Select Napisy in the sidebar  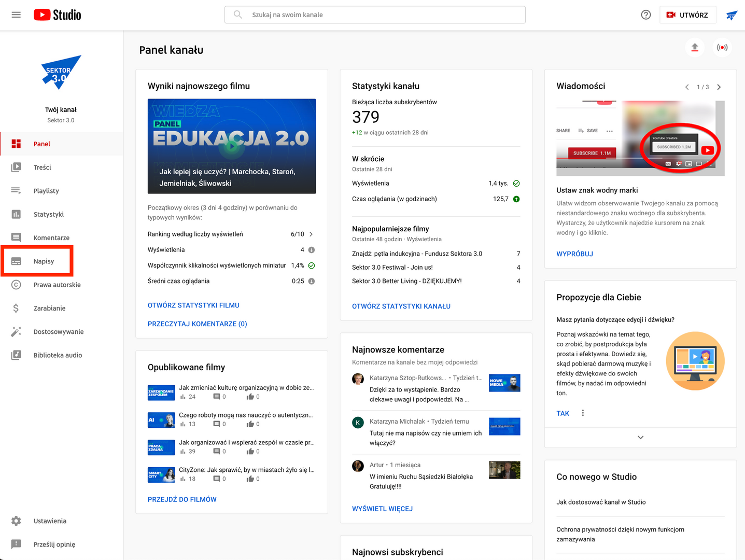click(x=44, y=261)
